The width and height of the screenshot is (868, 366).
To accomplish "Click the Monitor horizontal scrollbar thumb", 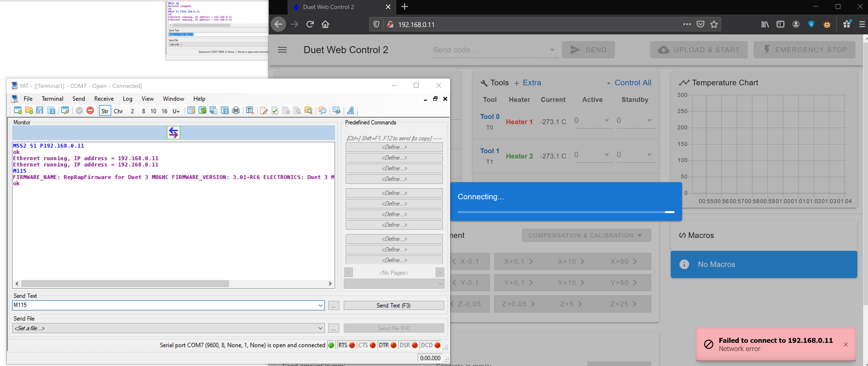I will click(125, 284).
